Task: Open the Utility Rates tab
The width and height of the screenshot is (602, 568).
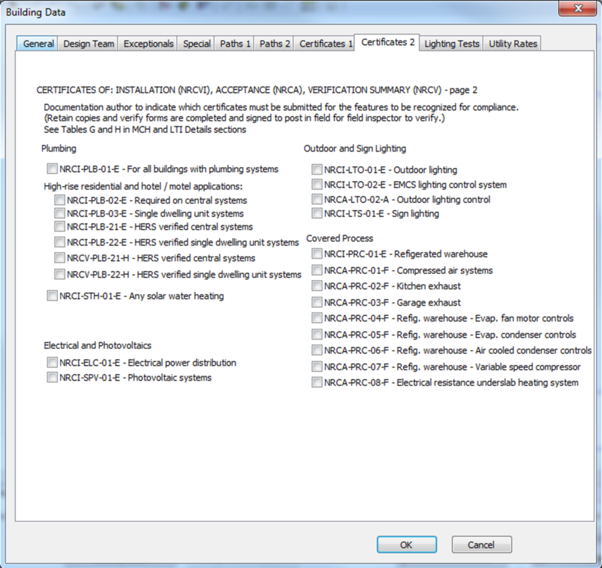Action: pyautogui.click(x=513, y=44)
